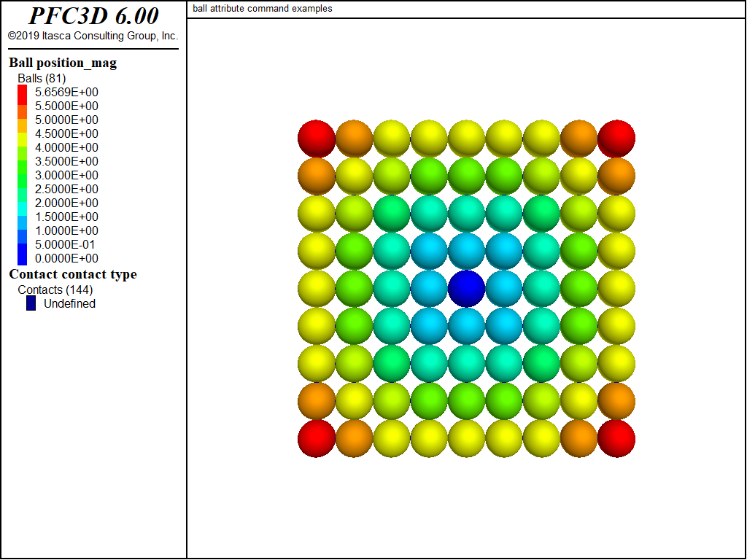Click the 1.5000E+00 legend value

pos(66,217)
